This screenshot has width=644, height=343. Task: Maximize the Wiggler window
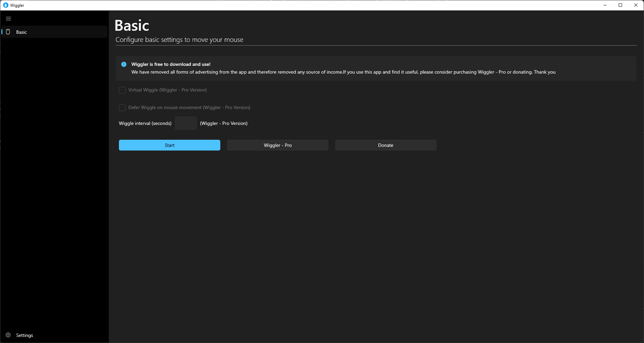coord(620,5)
